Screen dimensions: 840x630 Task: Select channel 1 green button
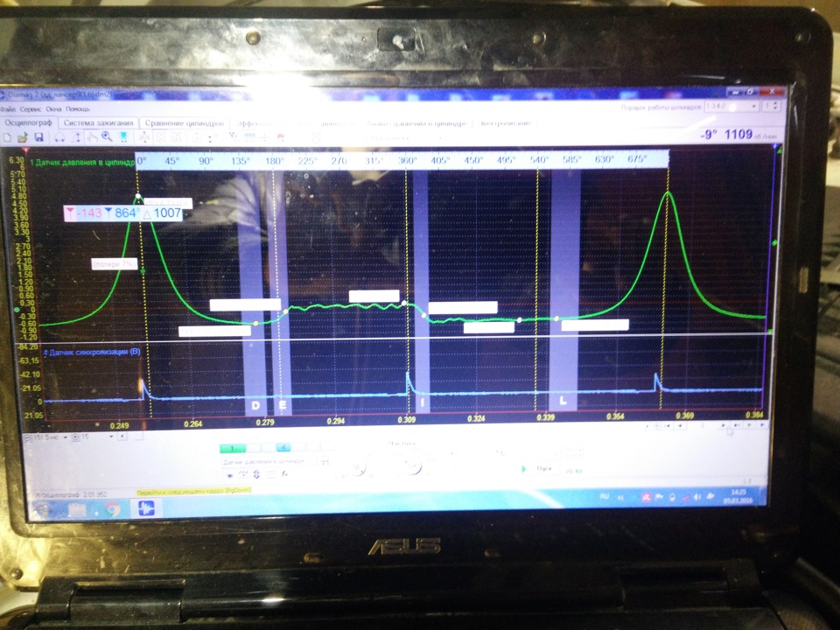(233, 447)
